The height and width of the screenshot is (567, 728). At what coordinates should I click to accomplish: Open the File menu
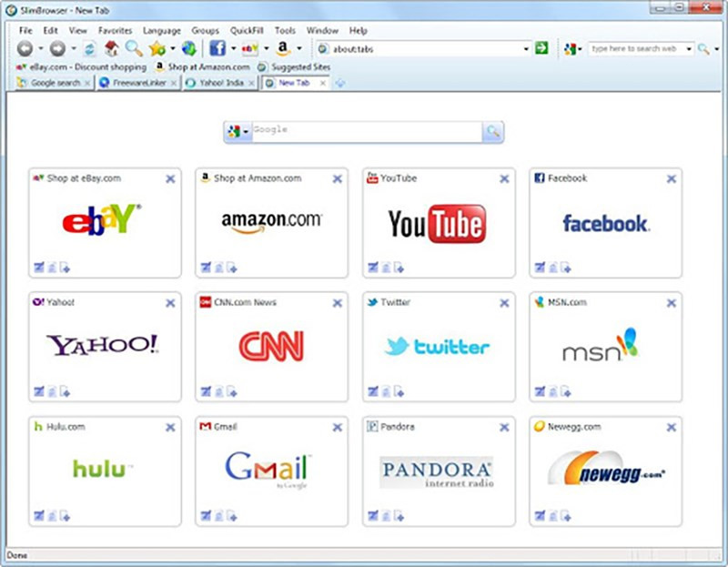pos(25,31)
